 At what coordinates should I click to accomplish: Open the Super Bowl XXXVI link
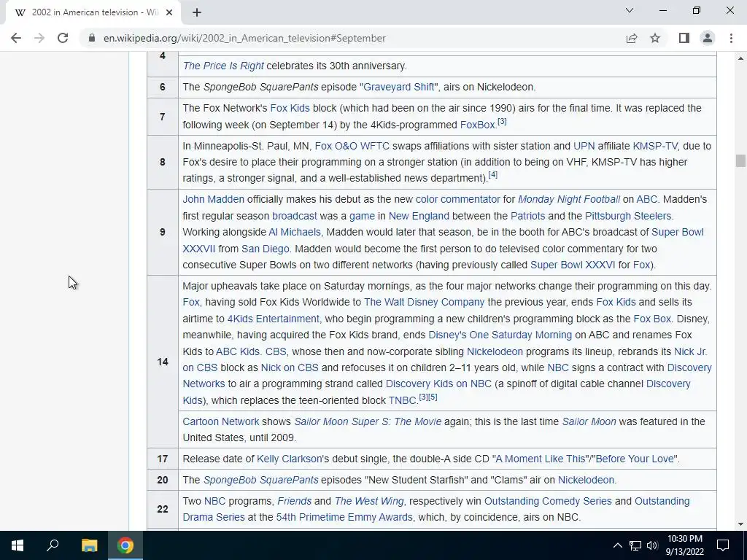pos(573,265)
